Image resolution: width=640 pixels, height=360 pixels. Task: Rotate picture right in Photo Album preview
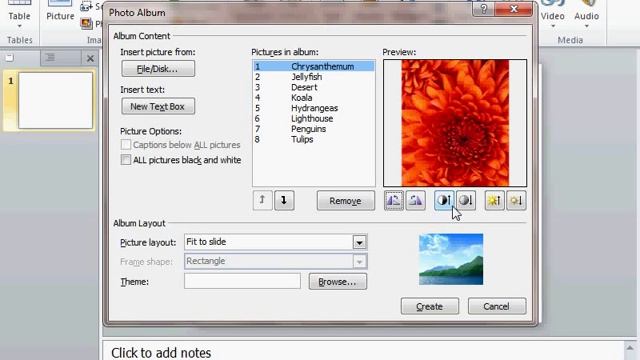pyautogui.click(x=416, y=200)
